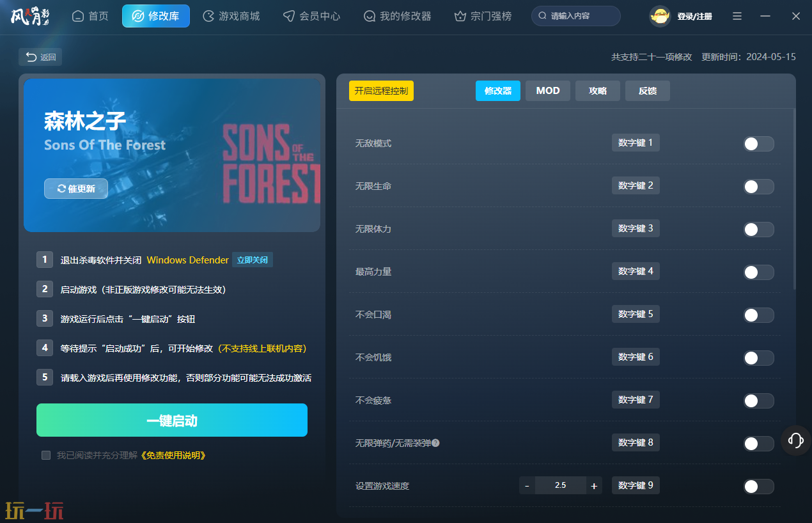The width and height of the screenshot is (812, 523).
Task: Toggle 设置游戏速度 switch
Action: point(758,487)
